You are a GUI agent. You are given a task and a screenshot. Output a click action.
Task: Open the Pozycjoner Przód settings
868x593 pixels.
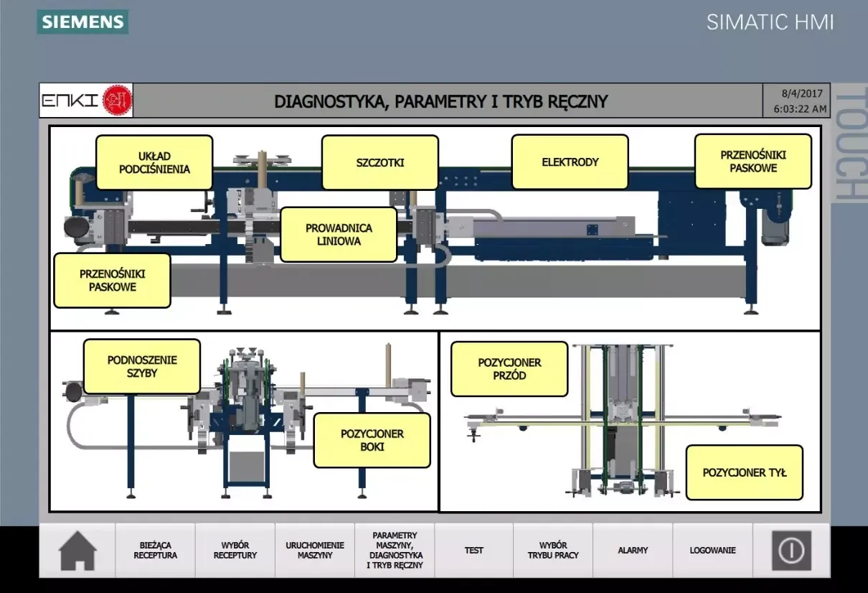pos(509,369)
